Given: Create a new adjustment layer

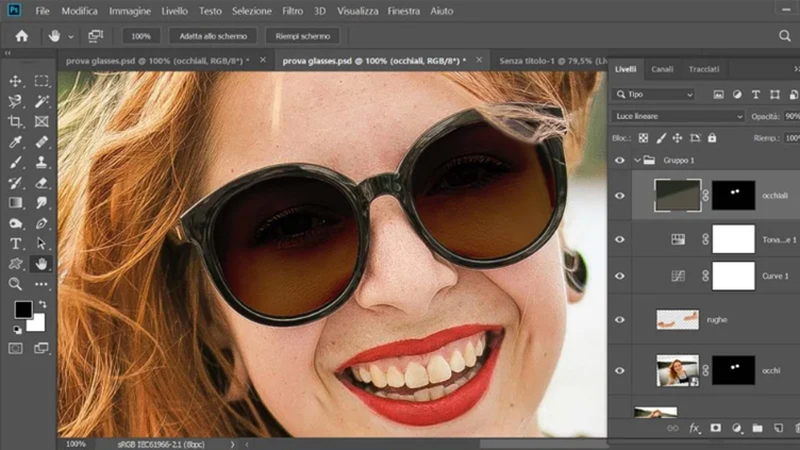Looking at the screenshot, I should (x=736, y=428).
